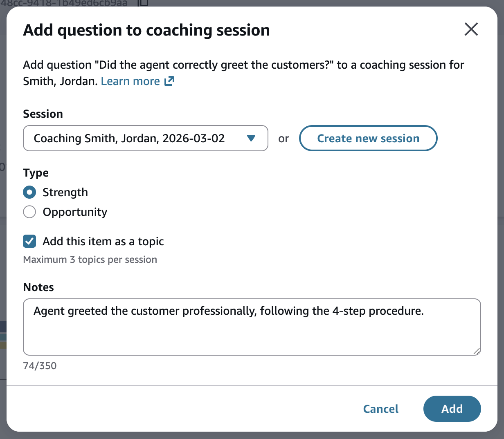Confirm with the Add button
Screen dimensions: 504x439
[452, 409]
